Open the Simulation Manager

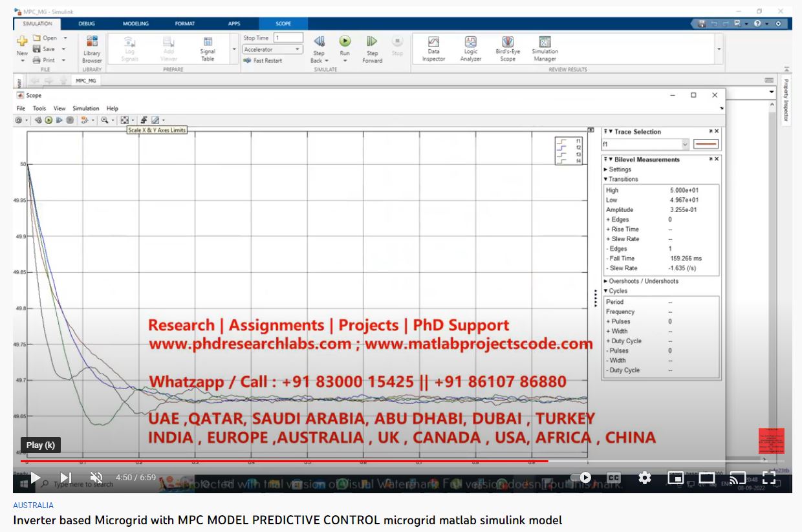[x=545, y=48]
